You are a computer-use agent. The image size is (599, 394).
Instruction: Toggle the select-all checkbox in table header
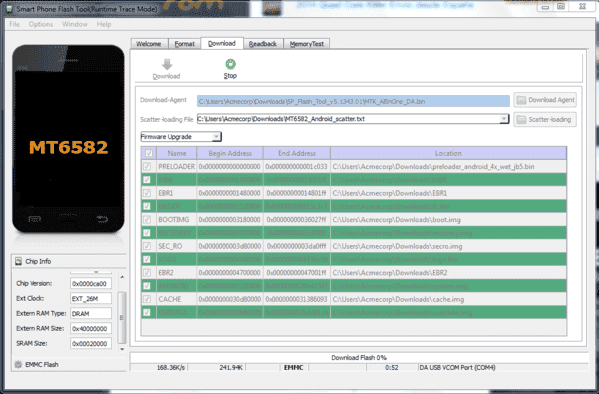point(149,153)
